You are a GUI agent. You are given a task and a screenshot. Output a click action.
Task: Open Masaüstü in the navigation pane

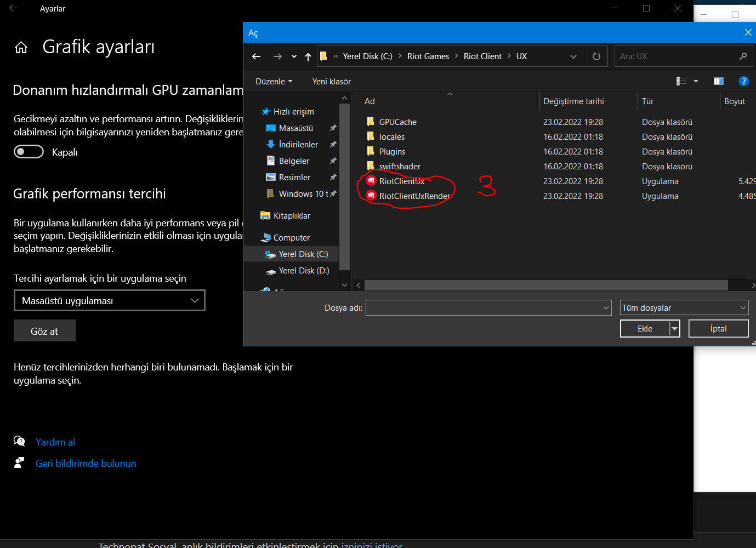point(296,128)
